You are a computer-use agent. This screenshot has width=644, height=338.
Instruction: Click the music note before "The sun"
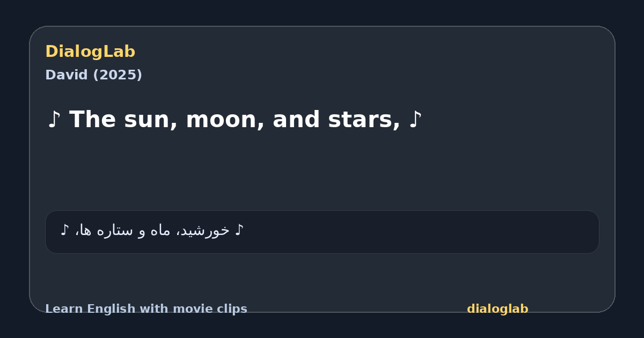(54, 120)
